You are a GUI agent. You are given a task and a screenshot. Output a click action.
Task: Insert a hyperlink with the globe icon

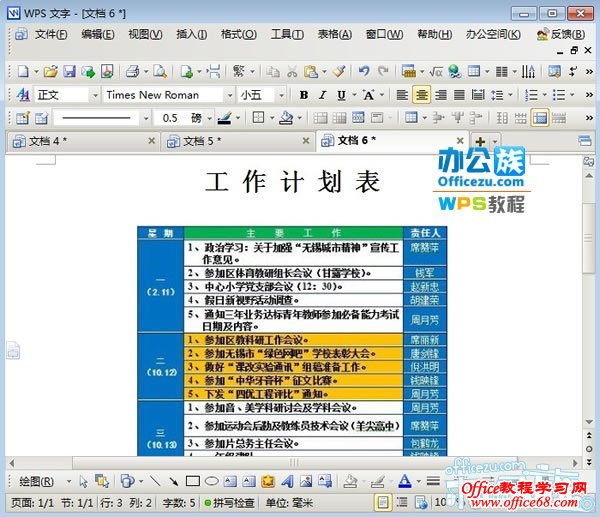(455, 72)
